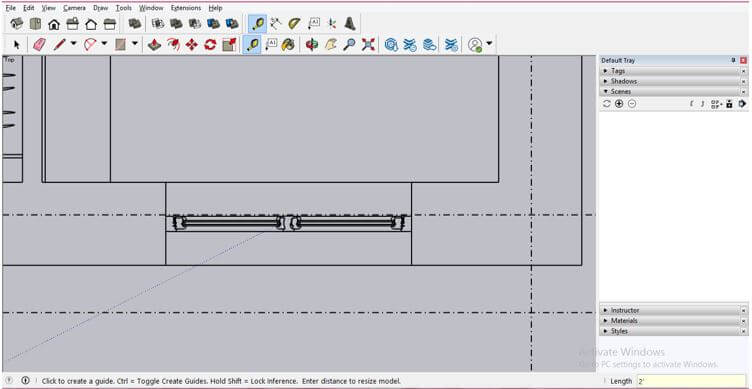Toggle Back Edges style icon
This screenshot has height=389, width=752.
click(158, 24)
